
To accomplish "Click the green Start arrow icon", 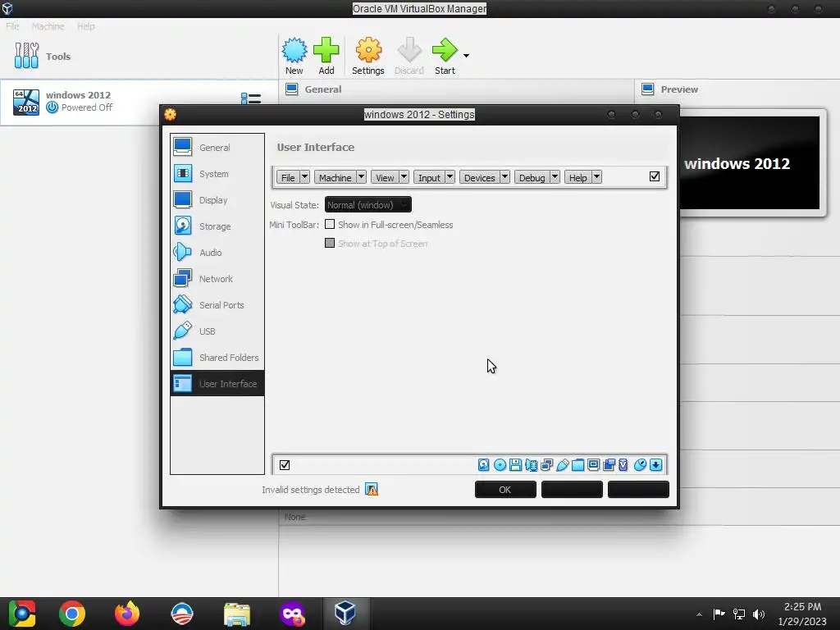I will tap(444, 50).
